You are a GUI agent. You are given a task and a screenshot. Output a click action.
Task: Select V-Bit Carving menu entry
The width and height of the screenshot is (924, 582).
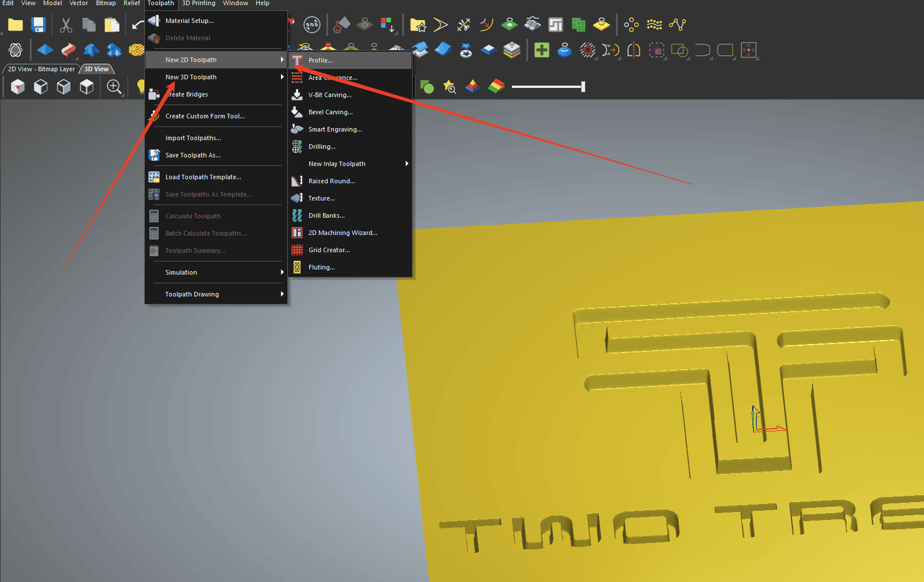330,95
